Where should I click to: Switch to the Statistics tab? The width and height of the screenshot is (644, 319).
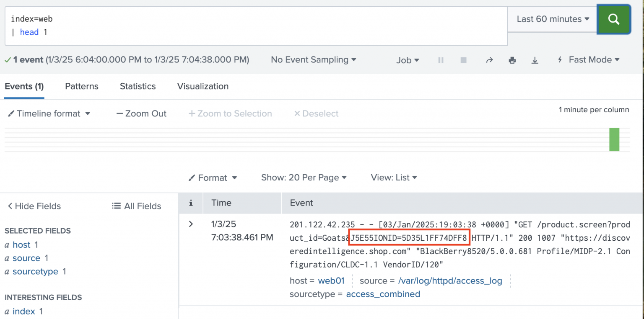point(138,86)
